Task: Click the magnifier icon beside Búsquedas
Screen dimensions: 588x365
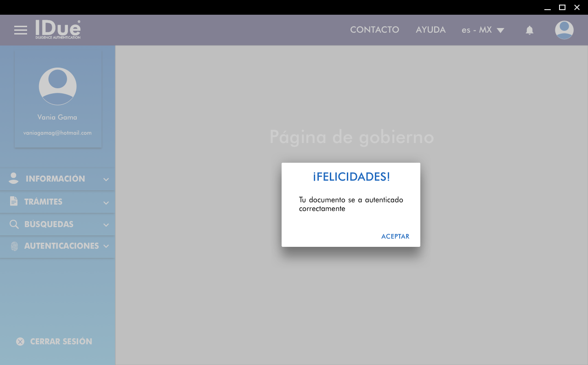Action: pos(14,224)
